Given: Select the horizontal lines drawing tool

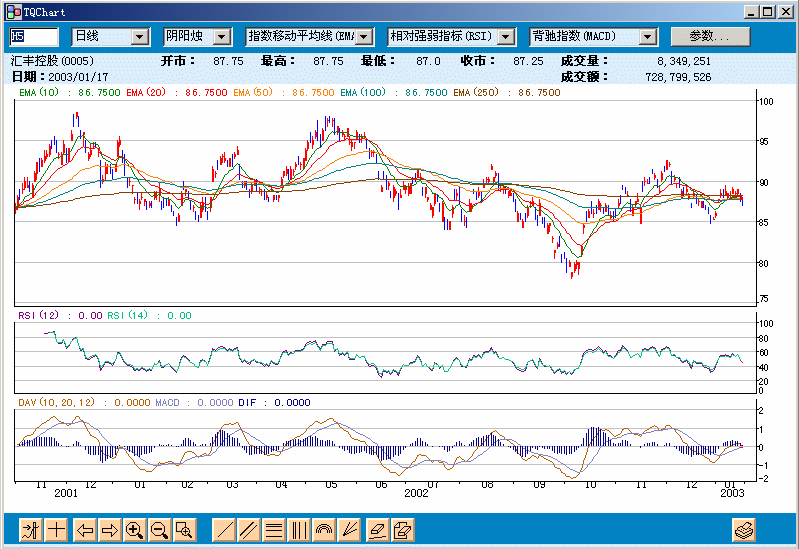Looking at the screenshot, I should (274, 530).
